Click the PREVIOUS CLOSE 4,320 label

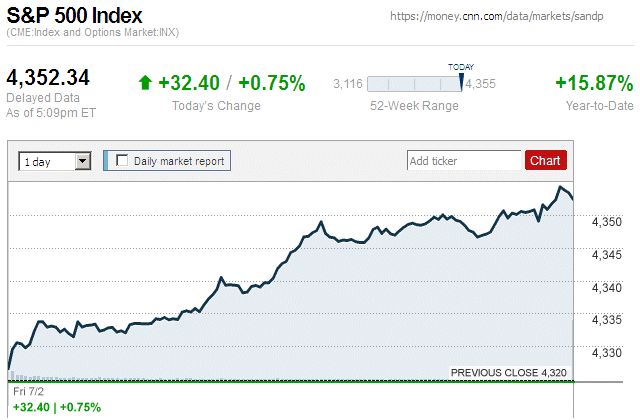[x=509, y=372]
